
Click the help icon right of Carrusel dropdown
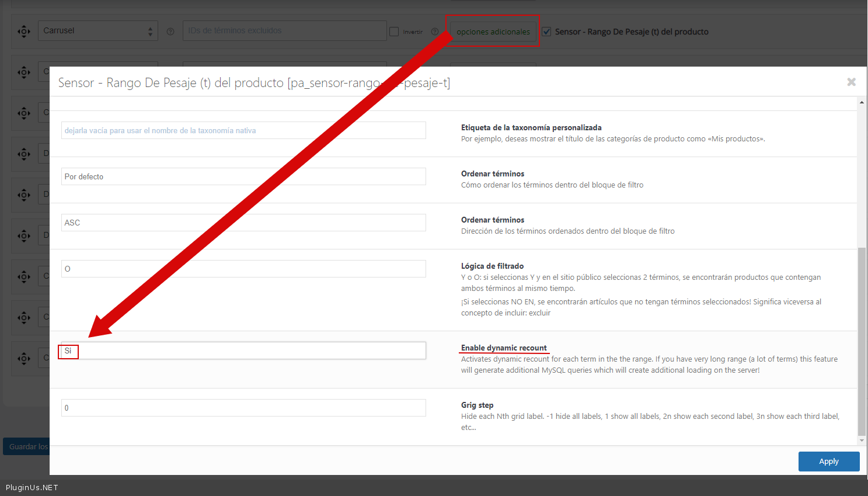click(170, 32)
